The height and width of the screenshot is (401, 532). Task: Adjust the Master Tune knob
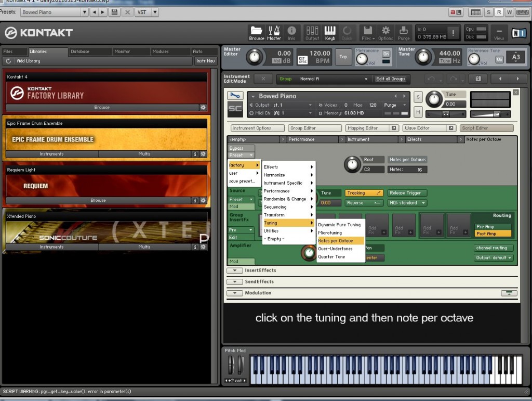tap(423, 57)
